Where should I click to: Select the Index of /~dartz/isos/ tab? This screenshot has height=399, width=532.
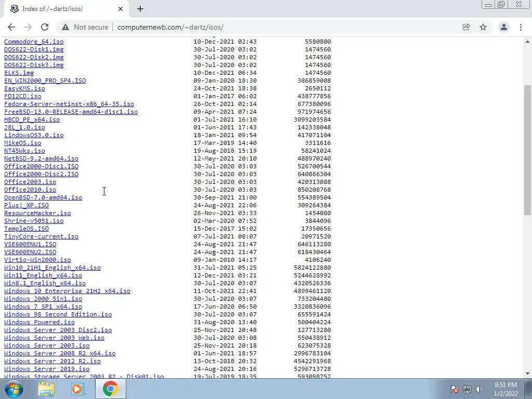[66, 9]
